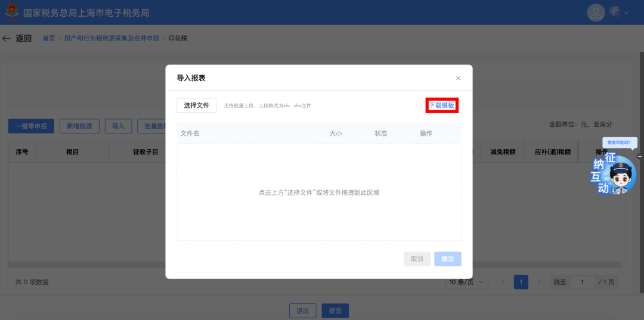Click the 共 0 项数据 text
This screenshot has height=320, width=644.
tap(32, 282)
